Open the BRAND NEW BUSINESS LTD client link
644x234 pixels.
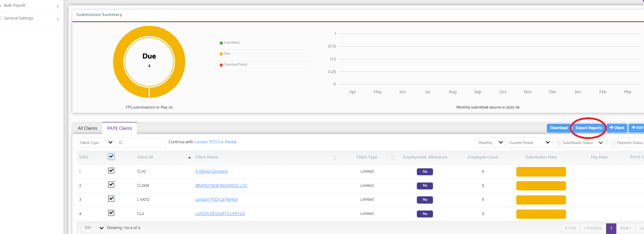(x=221, y=185)
